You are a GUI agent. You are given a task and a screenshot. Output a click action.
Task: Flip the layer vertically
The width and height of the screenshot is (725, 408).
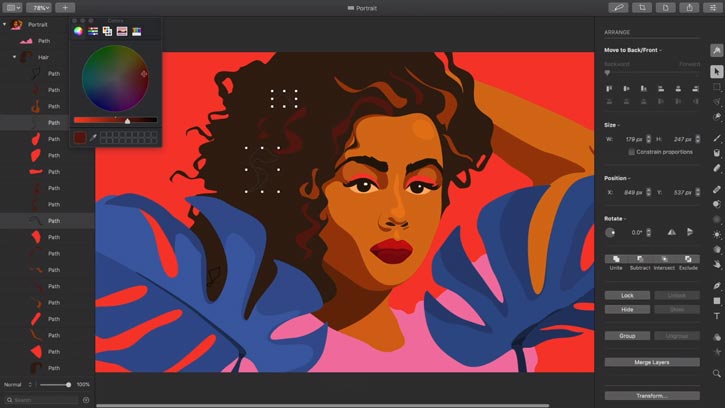tap(689, 232)
